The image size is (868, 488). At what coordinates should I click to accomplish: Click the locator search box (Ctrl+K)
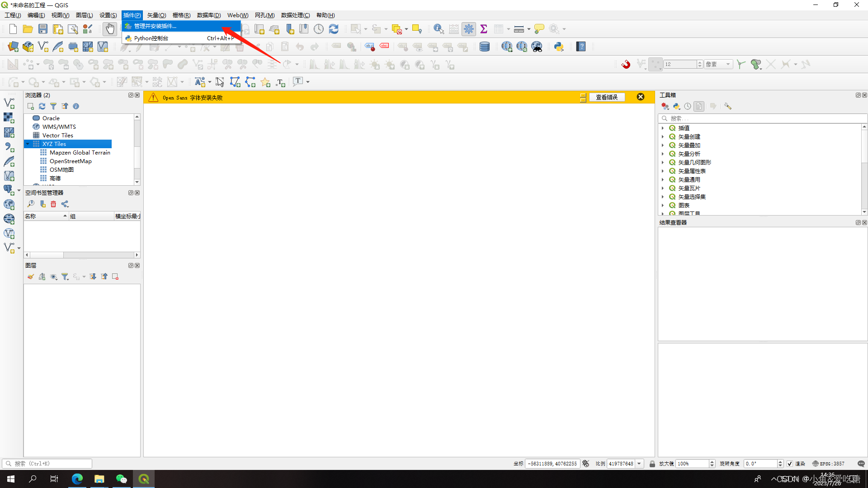click(47, 464)
